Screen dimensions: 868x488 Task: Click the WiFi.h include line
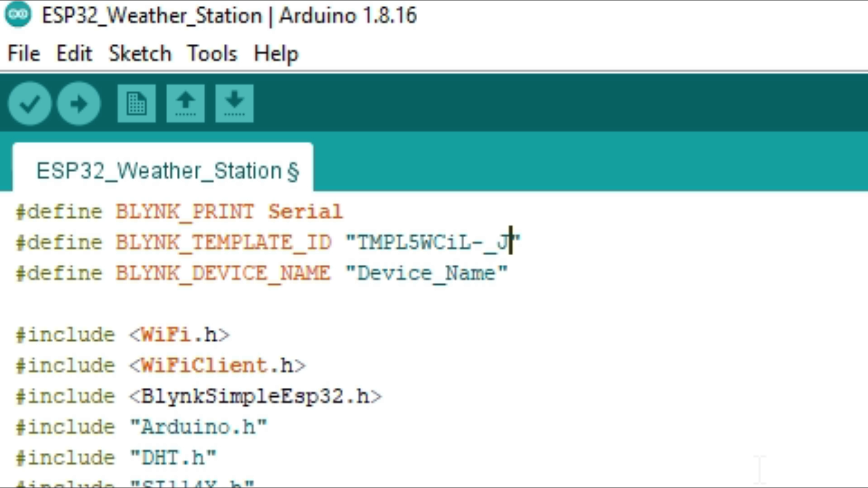[x=123, y=335]
